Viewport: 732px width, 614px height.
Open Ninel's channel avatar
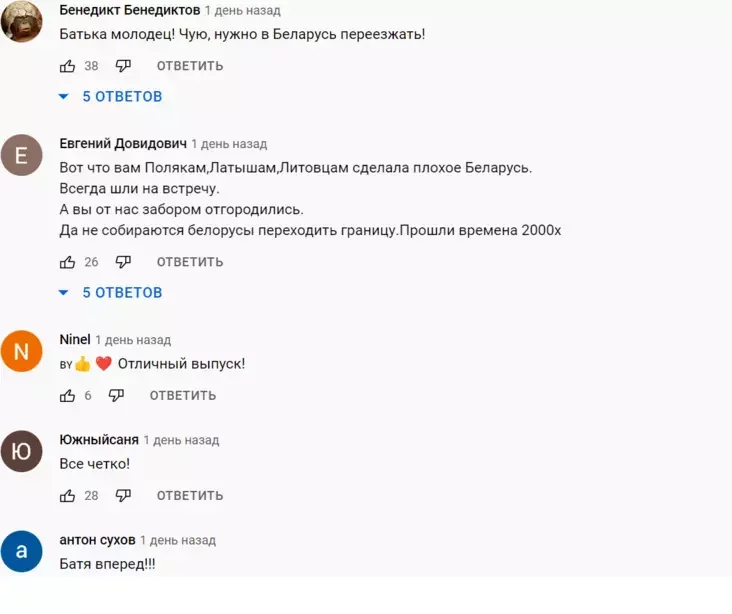point(21,351)
